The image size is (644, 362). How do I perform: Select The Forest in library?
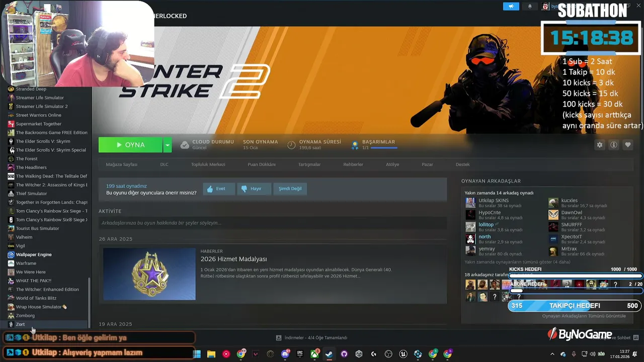coord(27,159)
